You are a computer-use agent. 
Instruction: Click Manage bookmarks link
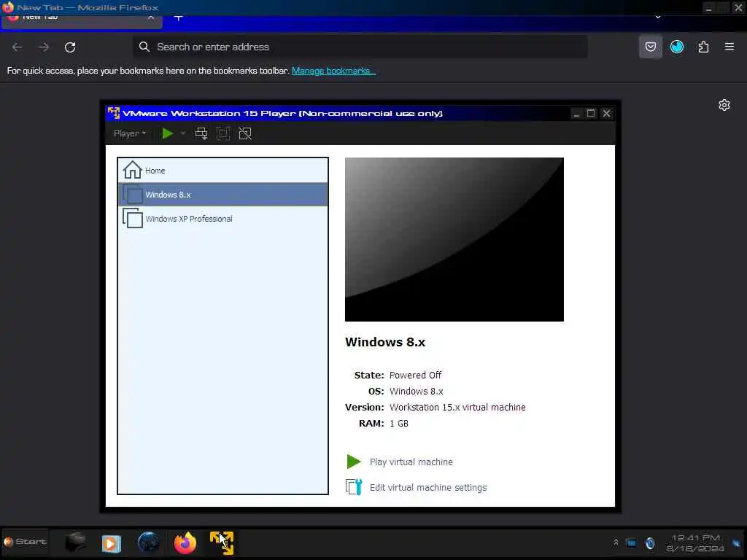pyautogui.click(x=333, y=71)
